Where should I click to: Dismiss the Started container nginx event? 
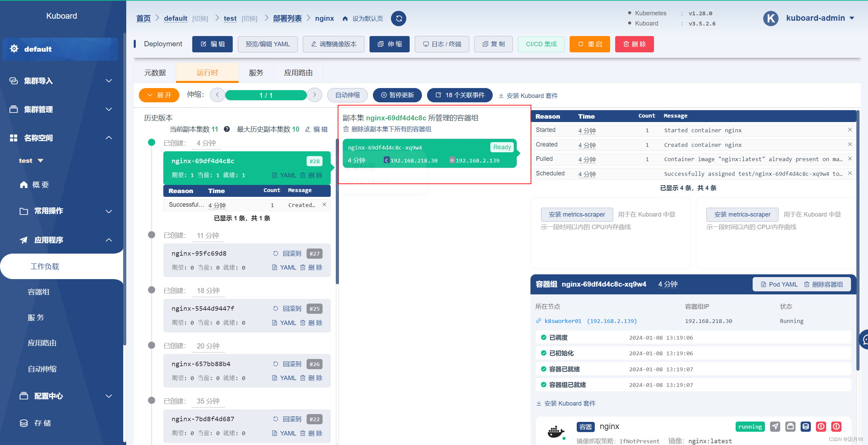click(x=850, y=130)
